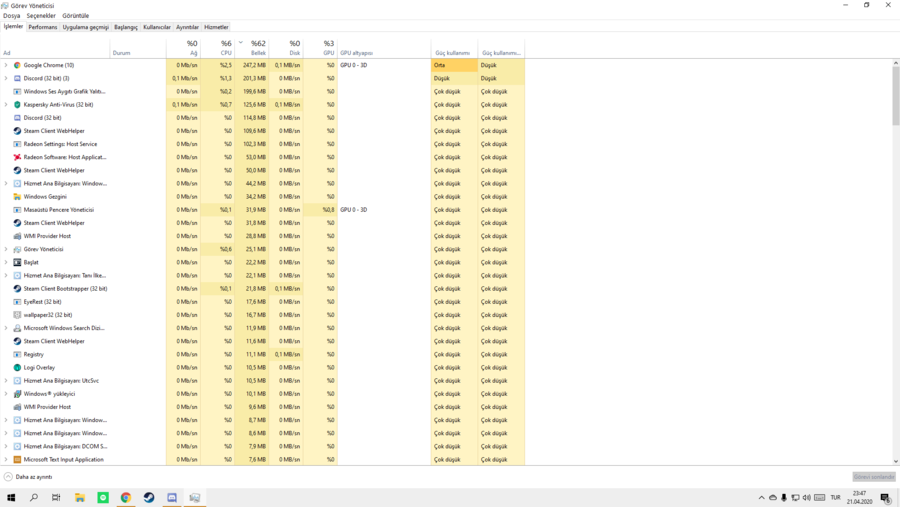Viewport: 900px width, 507px height.
Task: Switch to the Hizmetler tab
Action: tap(216, 27)
